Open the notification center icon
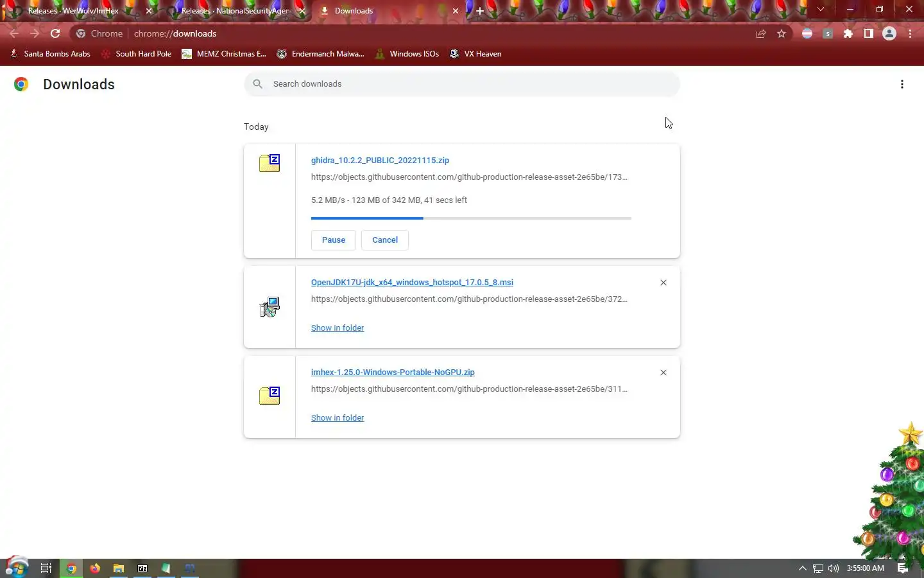This screenshot has width=924, height=578. click(x=903, y=568)
